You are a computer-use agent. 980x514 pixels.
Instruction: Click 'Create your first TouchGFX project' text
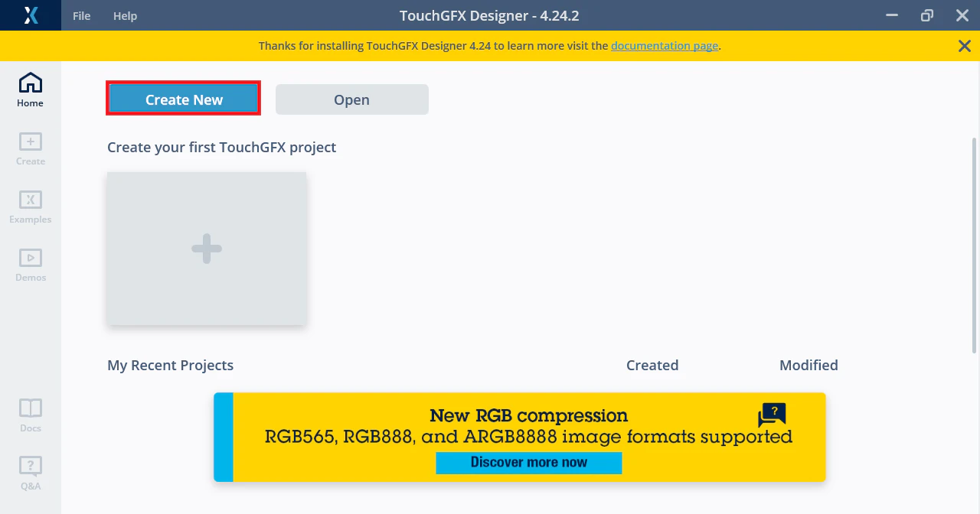(x=222, y=147)
